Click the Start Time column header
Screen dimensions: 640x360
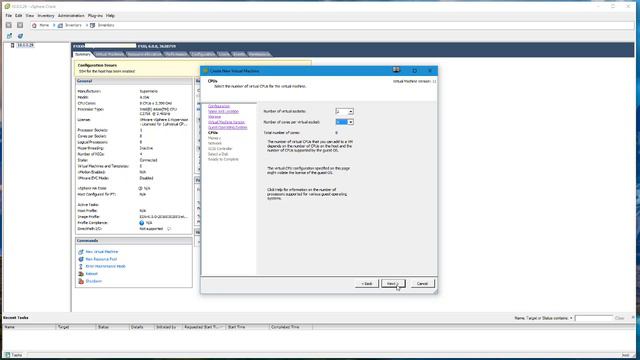(247, 327)
